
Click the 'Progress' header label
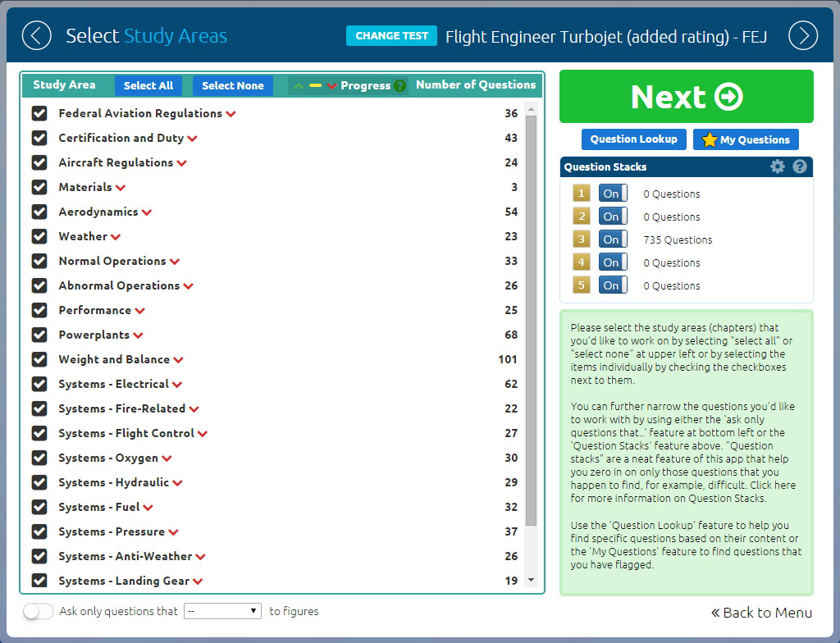(x=365, y=86)
